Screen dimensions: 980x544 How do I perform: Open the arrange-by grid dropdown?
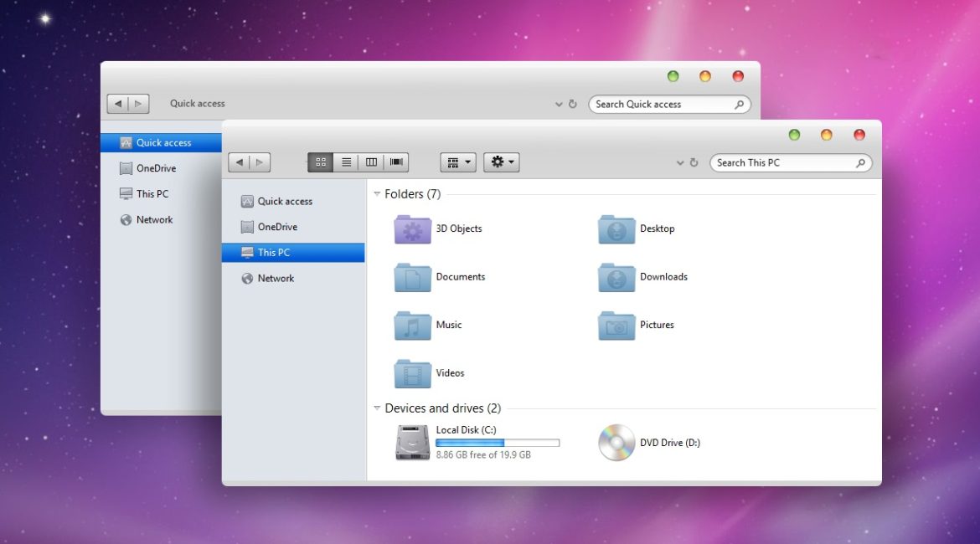tap(458, 162)
